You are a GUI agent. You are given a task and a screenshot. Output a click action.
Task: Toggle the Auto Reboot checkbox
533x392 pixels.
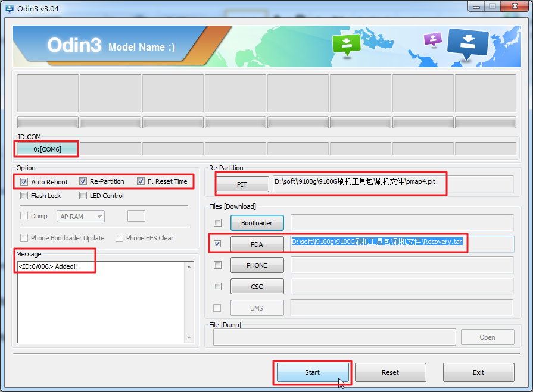24,181
